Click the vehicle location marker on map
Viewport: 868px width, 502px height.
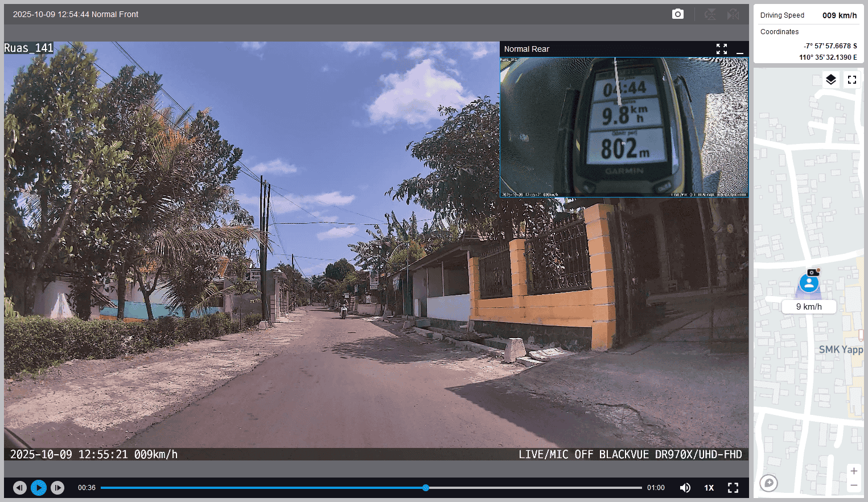tap(809, 283)
